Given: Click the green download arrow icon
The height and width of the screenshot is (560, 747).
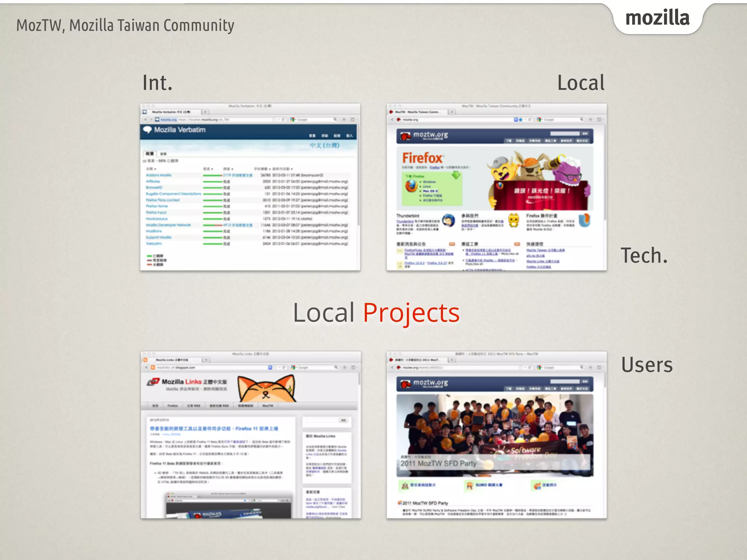Looking at the screenshot, I should click(456, 175).
